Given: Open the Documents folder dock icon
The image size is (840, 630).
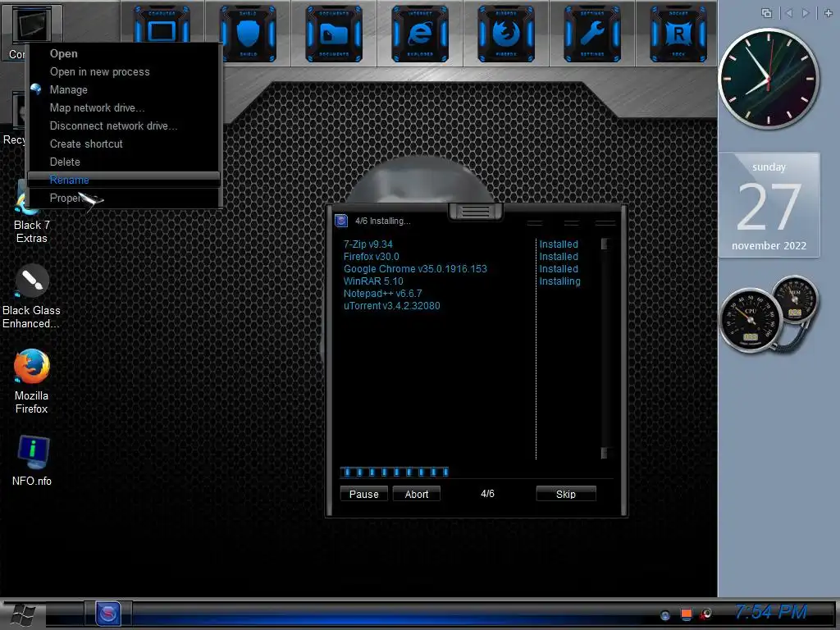Looking at the screenshot, I should point(334,33).
